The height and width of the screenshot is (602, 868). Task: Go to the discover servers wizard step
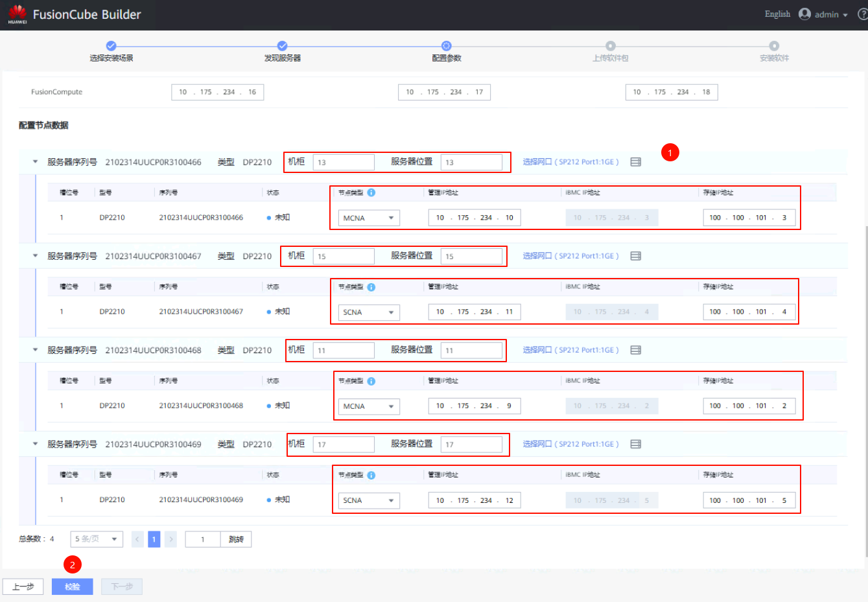pyautogui.click(x=282, y=46)
